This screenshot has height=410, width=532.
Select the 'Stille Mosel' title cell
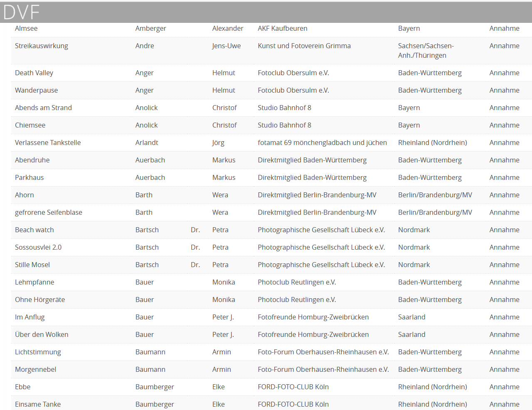pyautogui.click(x=32, y=265)
